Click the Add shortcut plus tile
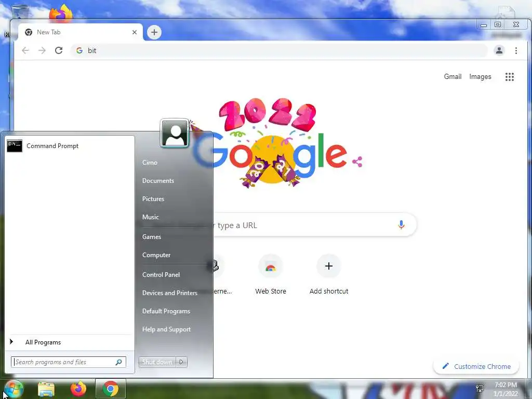Screen dimensions: 532x399 pyautogui.click(x=328, y=266)
